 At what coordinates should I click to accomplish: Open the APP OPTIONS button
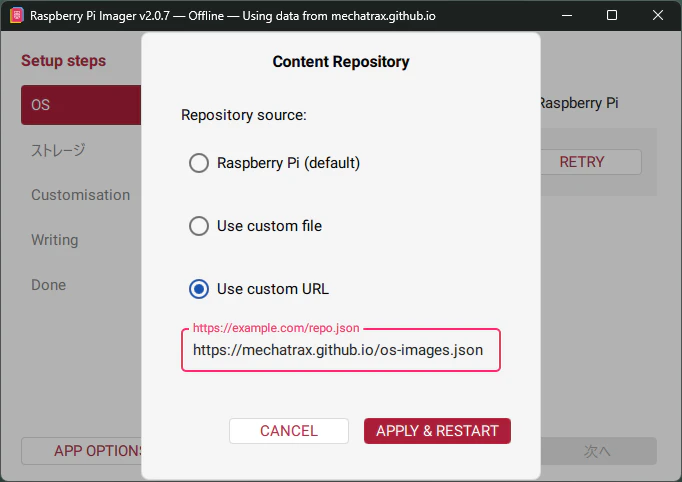coord(82,451)
